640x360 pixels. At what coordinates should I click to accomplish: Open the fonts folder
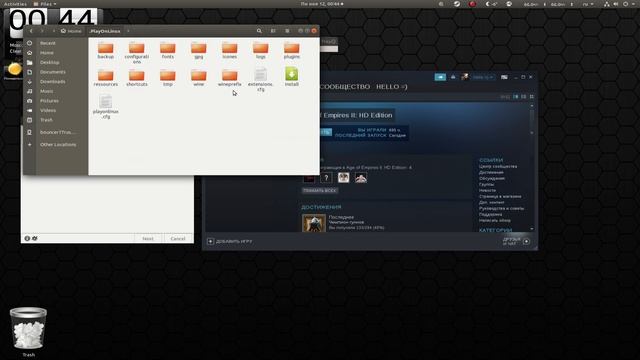point(168,50)
